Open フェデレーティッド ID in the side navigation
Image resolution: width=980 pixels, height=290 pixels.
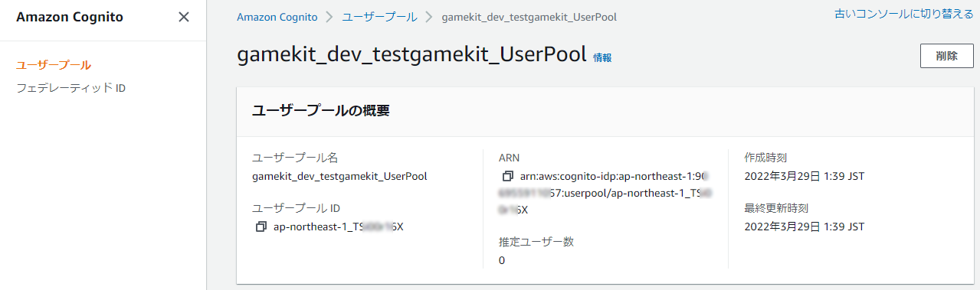click(70, 88)
